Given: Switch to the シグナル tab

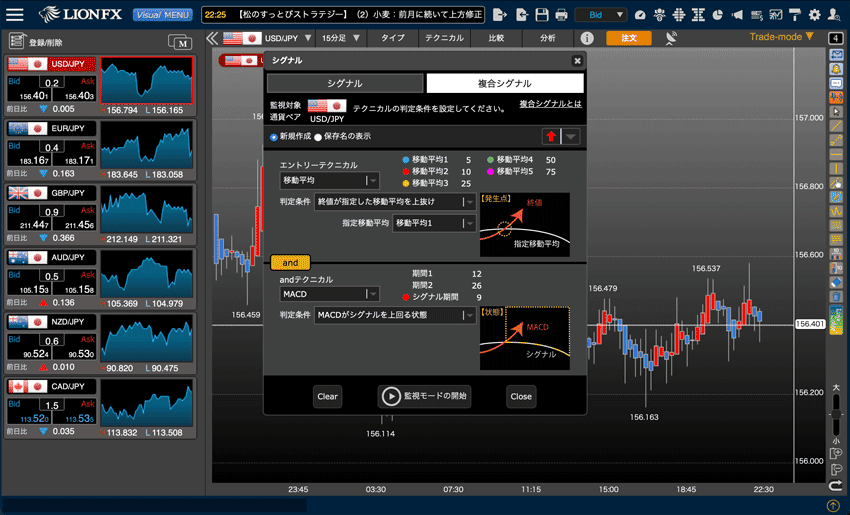Looking at the screenshot, I should pos(345,84).
